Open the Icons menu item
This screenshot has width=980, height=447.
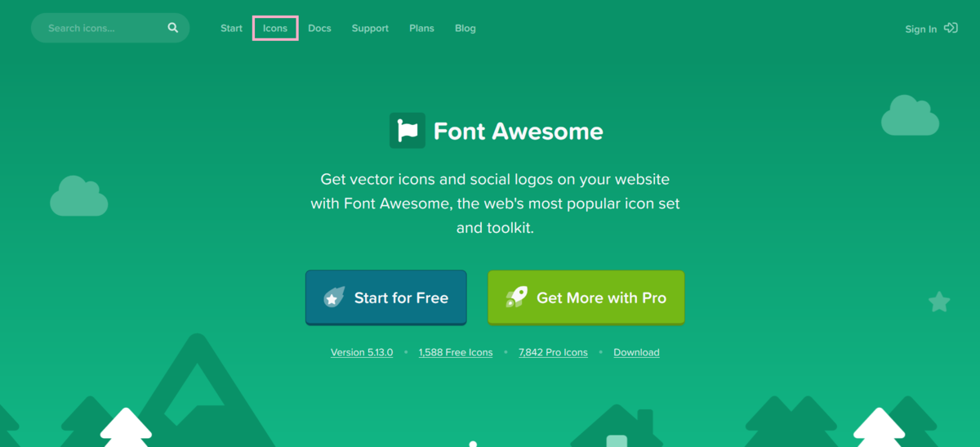pyautogui.click(x=275, y=29)
